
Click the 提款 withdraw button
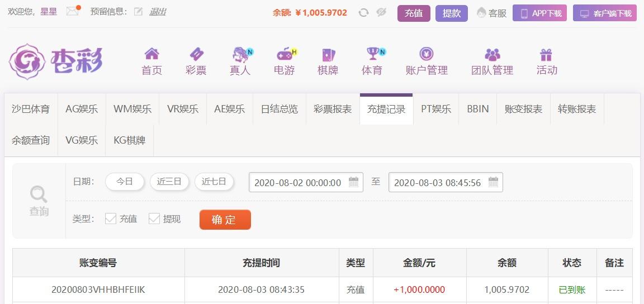pos(451,13)
